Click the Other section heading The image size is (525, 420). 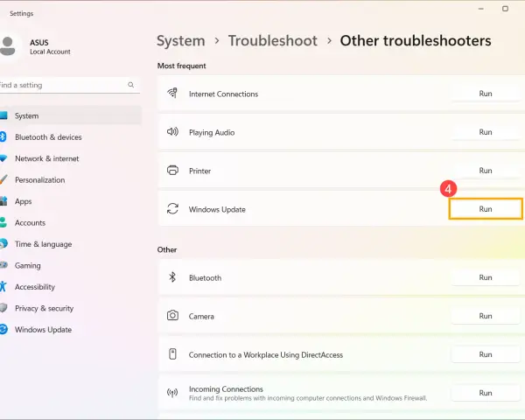tap(167, 250)
